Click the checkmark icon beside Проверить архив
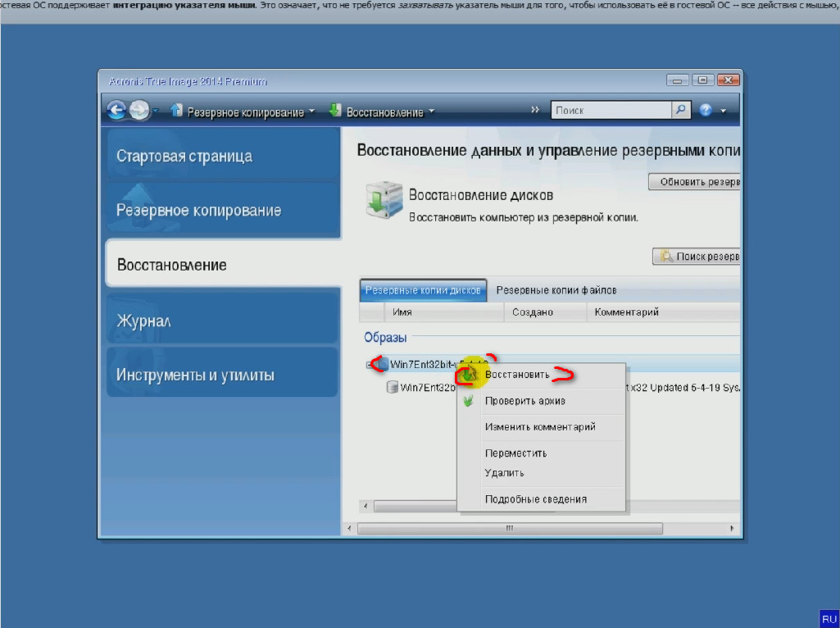Image resolution: width=840 pixels, height=628 pixels. [x=469, y=402]
